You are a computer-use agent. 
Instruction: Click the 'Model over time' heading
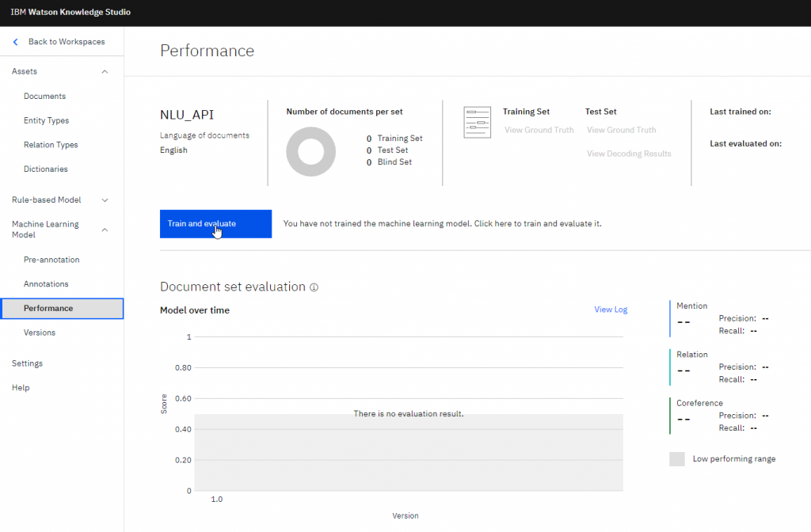coord(195,310)
